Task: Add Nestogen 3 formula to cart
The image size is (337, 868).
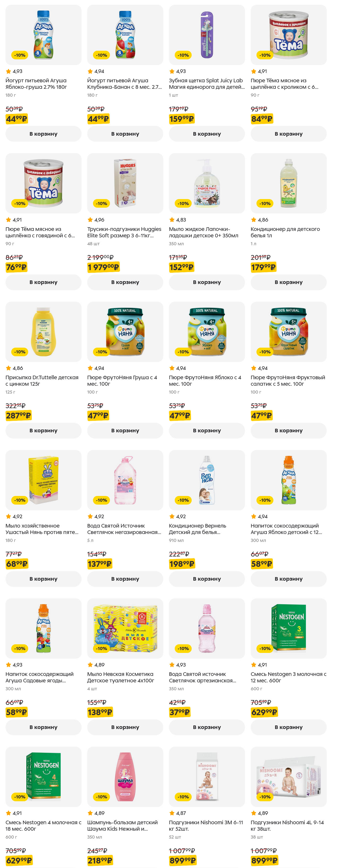Action: pyautogui.click(x=288, y=727)
